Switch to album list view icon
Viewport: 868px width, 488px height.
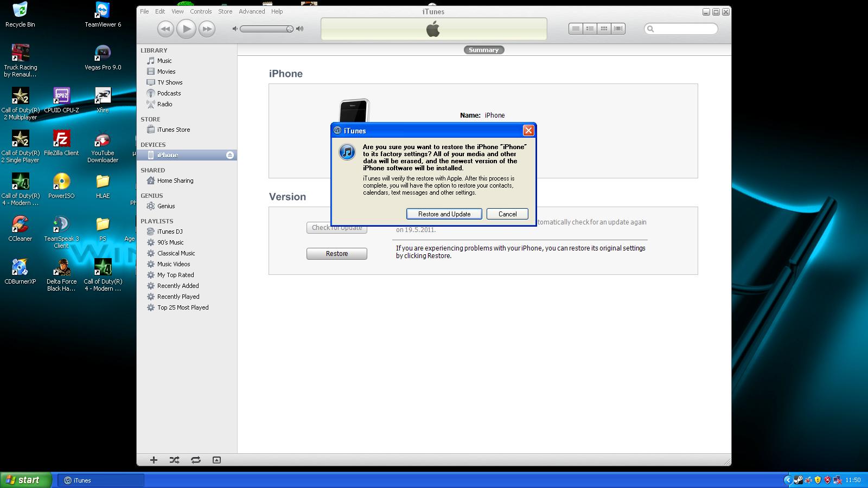coord(590,29)
